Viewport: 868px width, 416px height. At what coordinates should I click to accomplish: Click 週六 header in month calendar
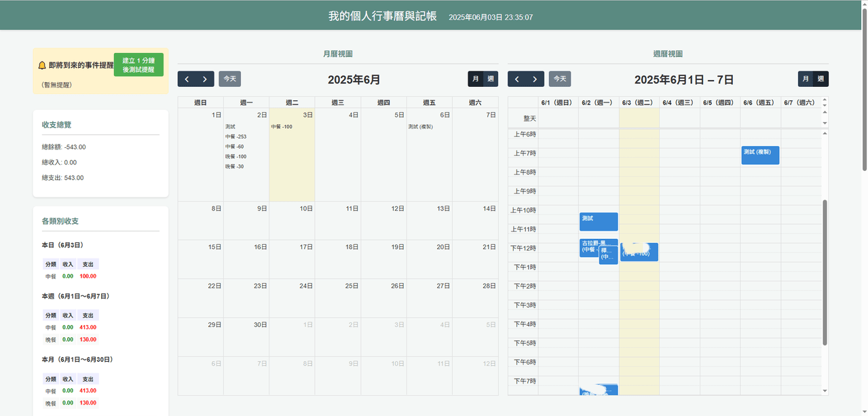(x=475, y=102)
